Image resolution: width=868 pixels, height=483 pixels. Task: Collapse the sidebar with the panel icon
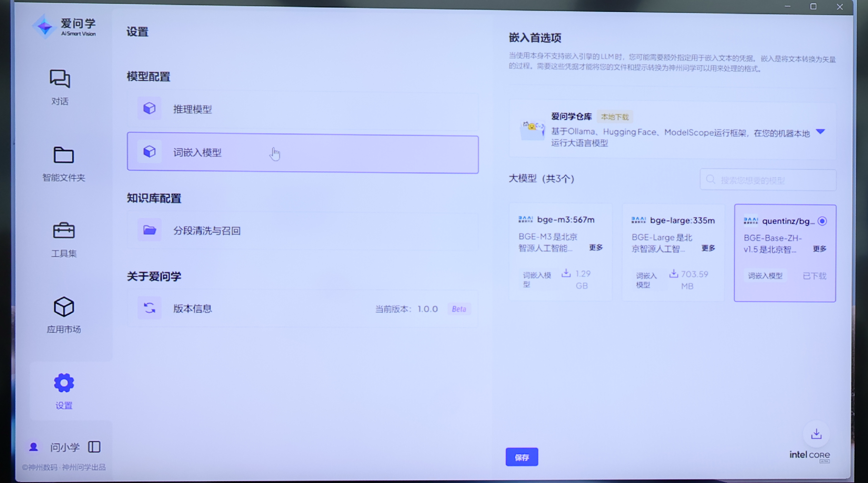coord(94,447)
